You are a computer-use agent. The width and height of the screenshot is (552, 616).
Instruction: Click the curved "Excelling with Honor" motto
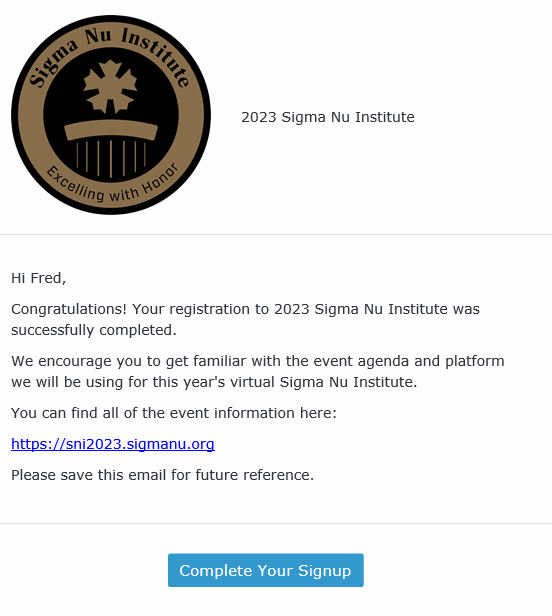point(112,185)
